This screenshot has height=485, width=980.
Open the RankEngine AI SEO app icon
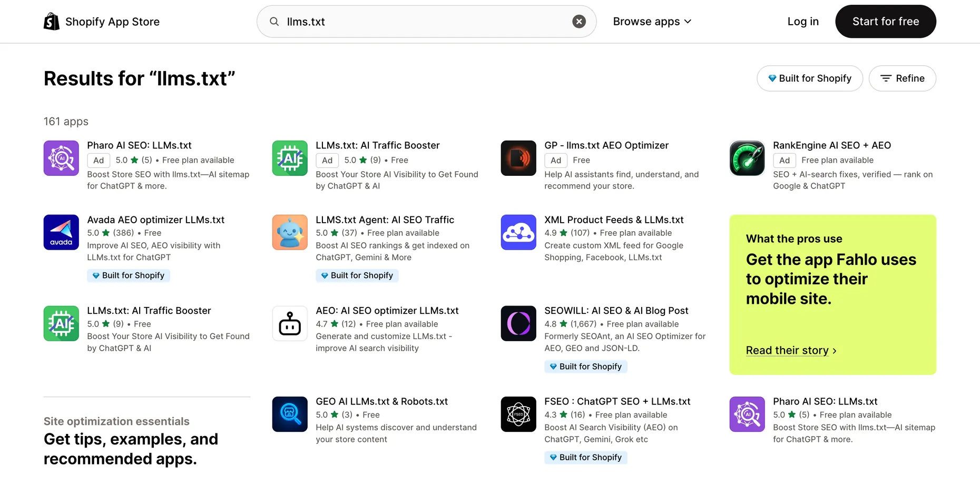(x=747, y=158)
